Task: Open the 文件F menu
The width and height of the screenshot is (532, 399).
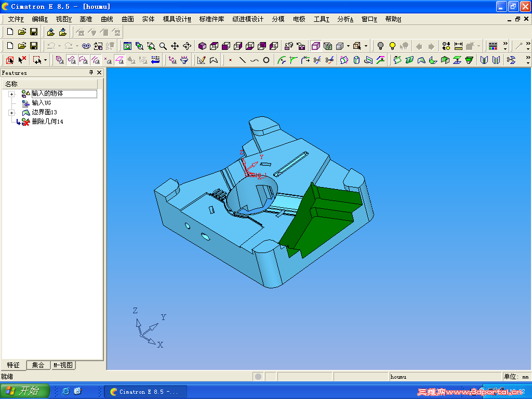Action: (x=16, y=19)
